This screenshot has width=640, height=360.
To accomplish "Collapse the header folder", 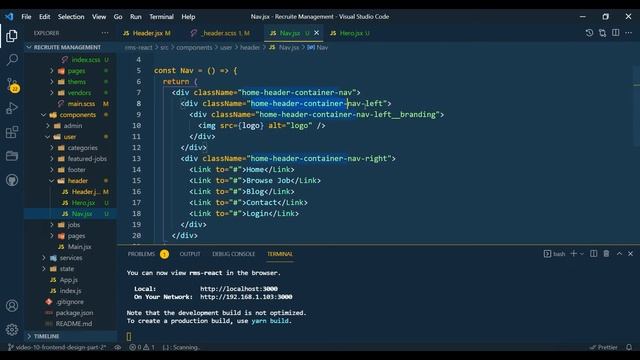I will pyautogui.click(x=78, y=181).
